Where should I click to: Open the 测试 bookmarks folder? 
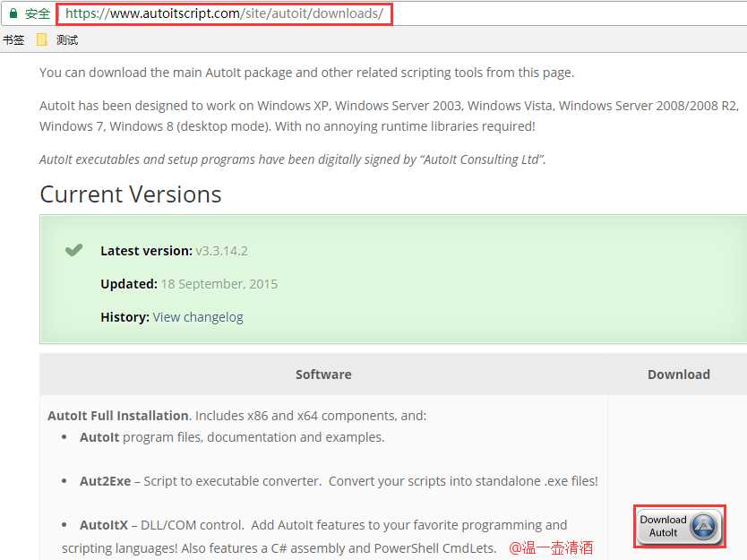pos(57,40)
